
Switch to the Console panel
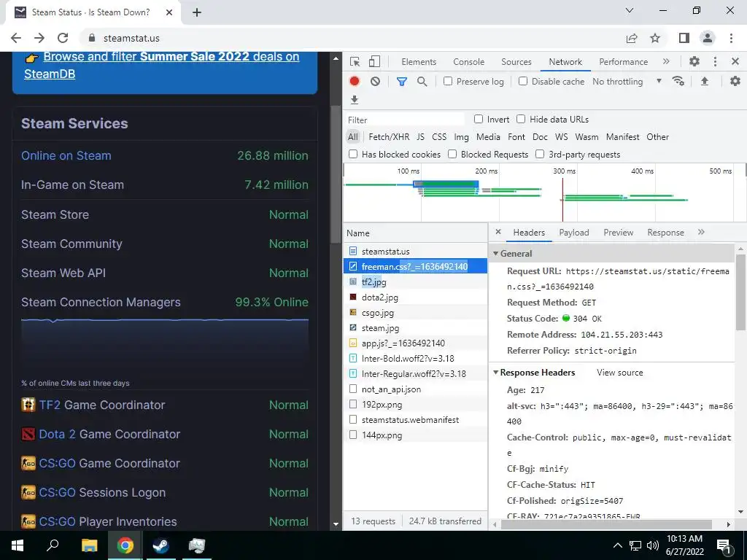[469, 62]
